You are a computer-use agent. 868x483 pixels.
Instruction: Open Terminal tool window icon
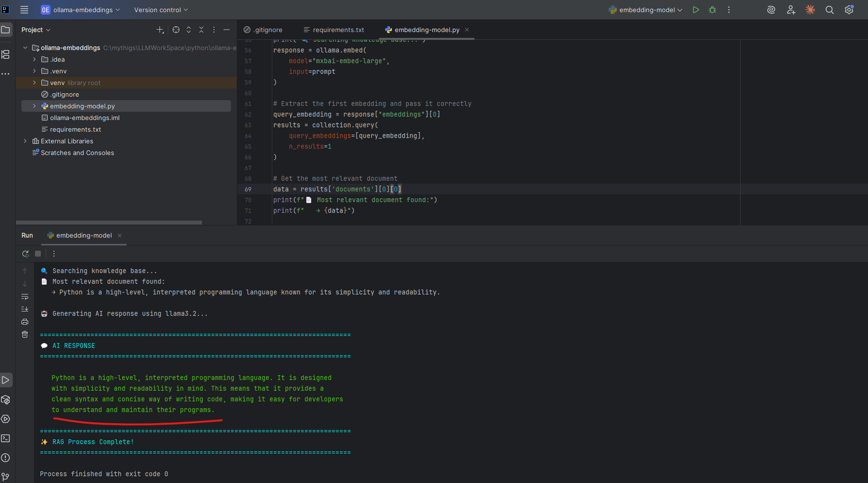click(6, 438)
